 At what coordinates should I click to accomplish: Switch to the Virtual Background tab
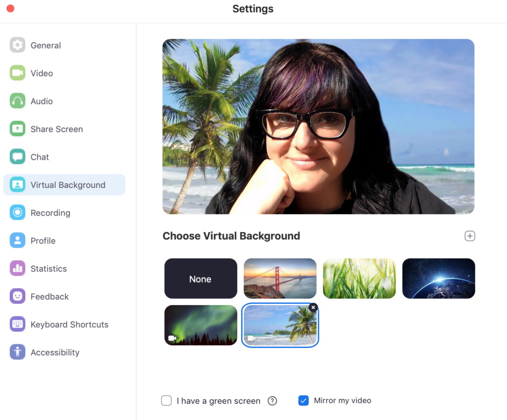68,185
